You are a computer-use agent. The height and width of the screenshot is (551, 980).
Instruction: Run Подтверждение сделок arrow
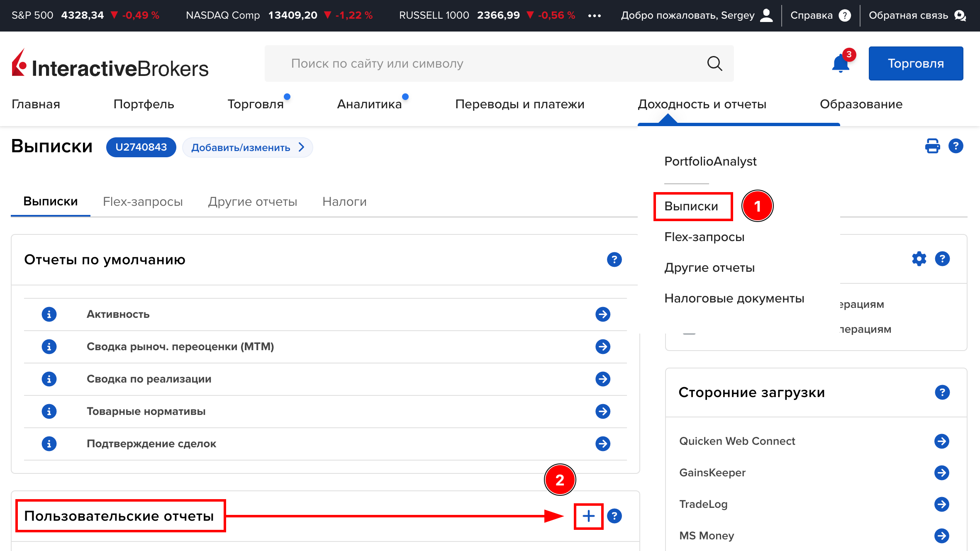(603, 444)
